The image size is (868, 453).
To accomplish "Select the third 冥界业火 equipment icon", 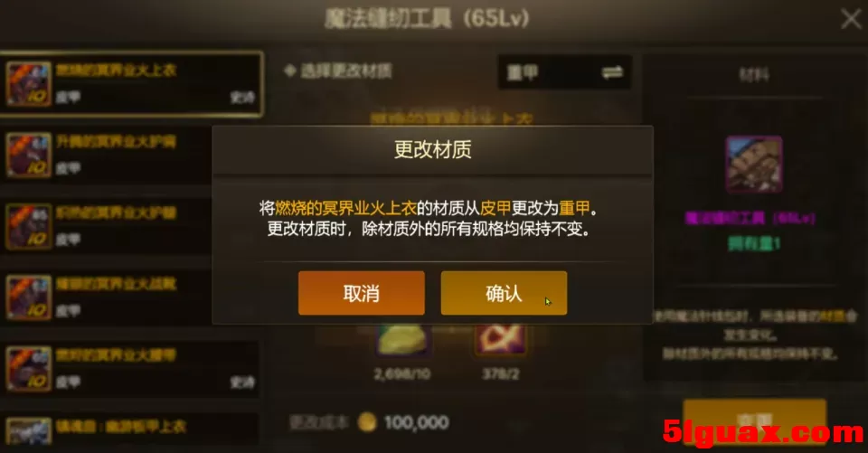I will pos(29,226).
